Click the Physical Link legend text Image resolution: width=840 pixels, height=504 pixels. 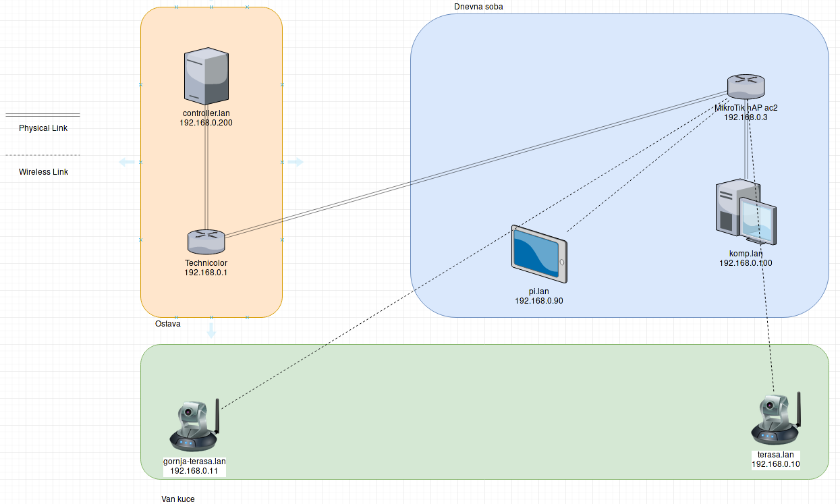43,128
